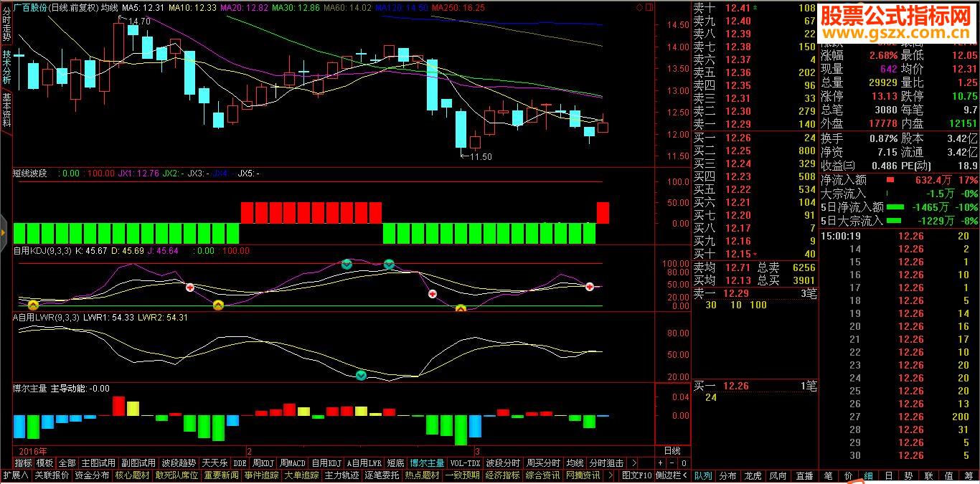
Task: Click the orange side-panel collapse arrow at left edge
Action: 3,232
